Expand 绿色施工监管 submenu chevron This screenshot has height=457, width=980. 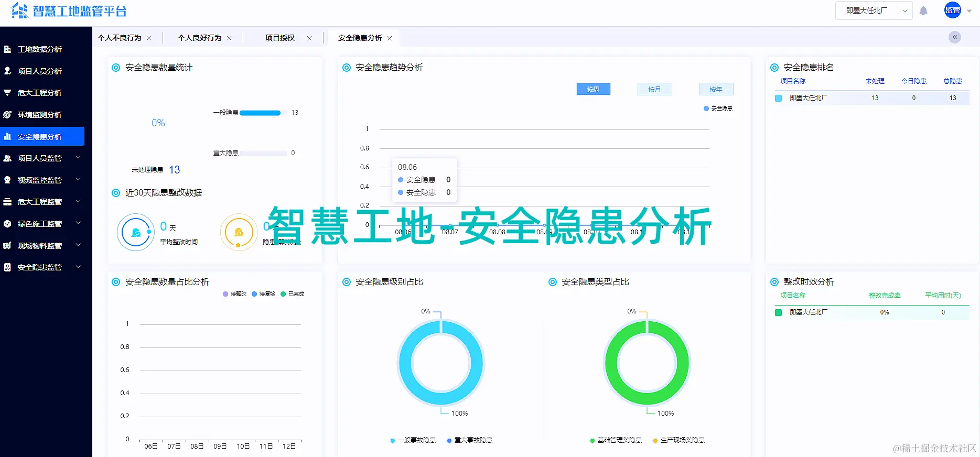tap(78, 223)
